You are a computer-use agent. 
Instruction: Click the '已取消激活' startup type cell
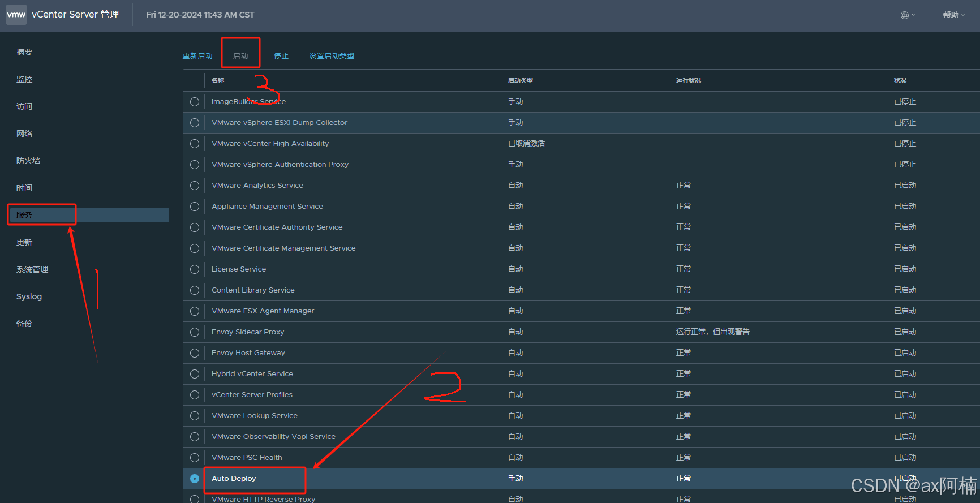pos(526,144)
